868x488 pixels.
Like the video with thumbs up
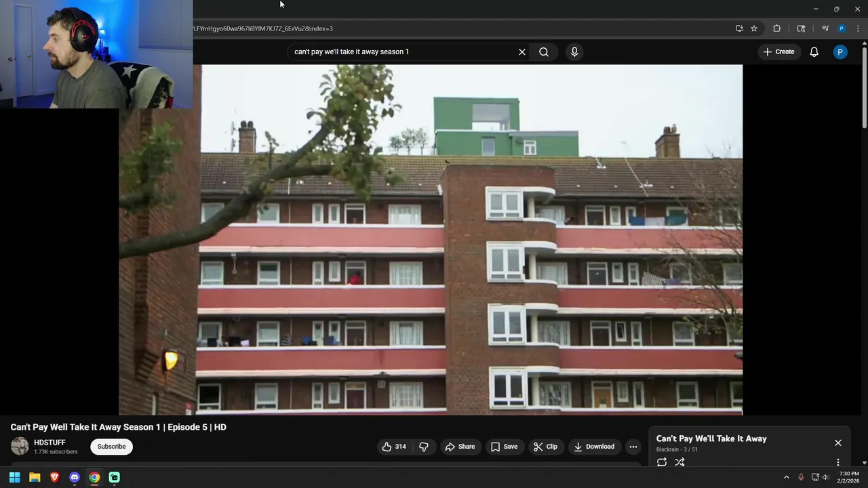pyautogui.click(x=394, y=447)
